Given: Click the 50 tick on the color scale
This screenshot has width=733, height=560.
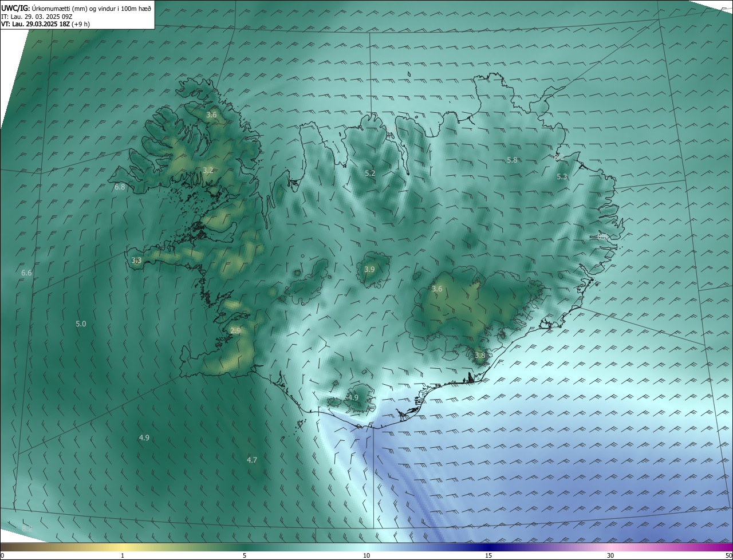Looking at the screenshot, I should 728,555.
